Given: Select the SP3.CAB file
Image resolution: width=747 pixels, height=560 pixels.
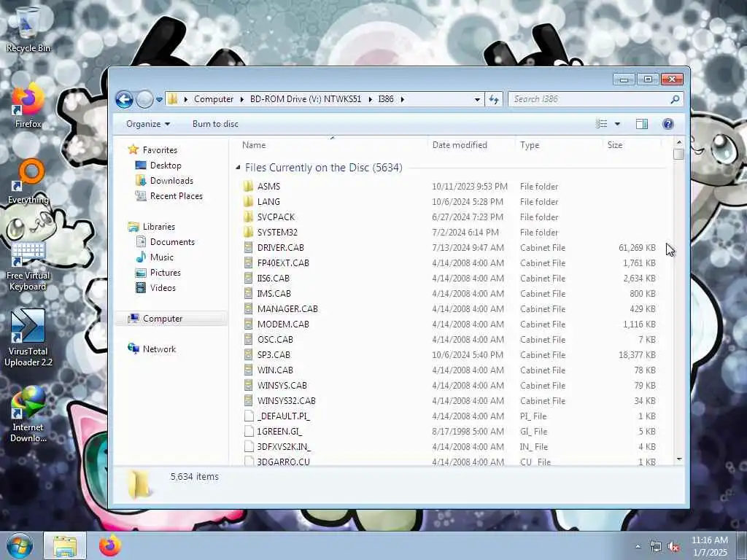Looking at the screenshot, I should [x=274, y=355].
